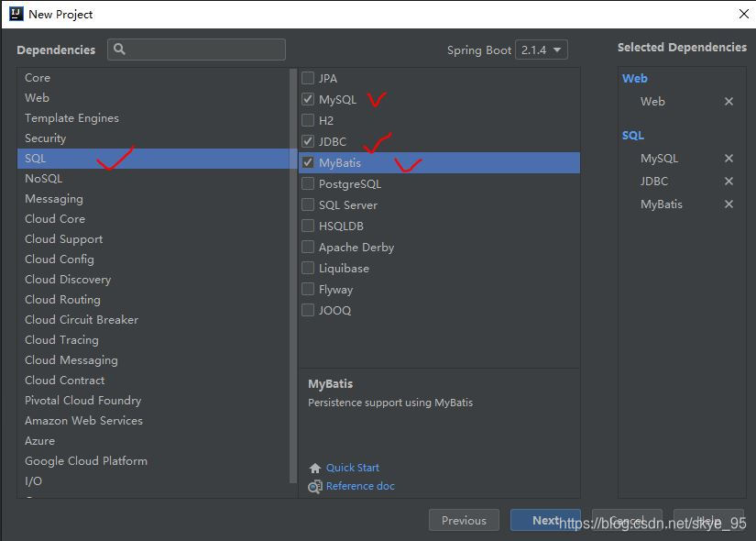Enable the PostgreSQL checkbox
The width and height of the screenshot is (756, 541).
[308, 184]
